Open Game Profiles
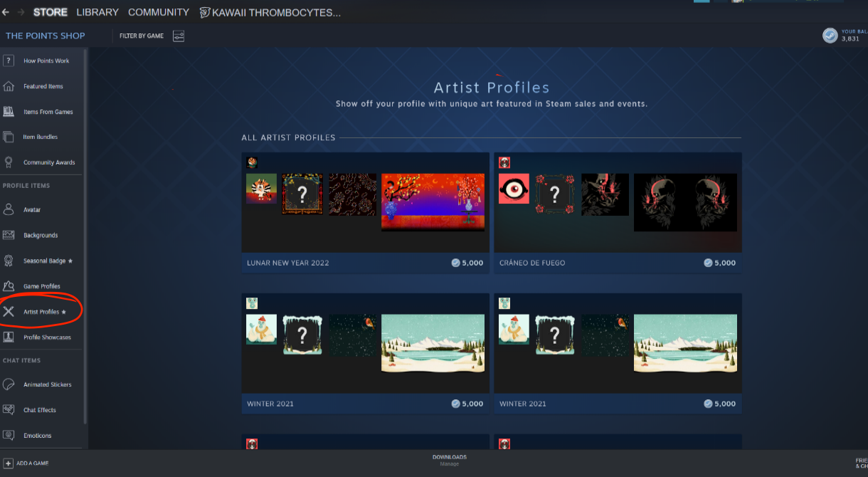Screen dimensions: 868x477 point(43,286)
